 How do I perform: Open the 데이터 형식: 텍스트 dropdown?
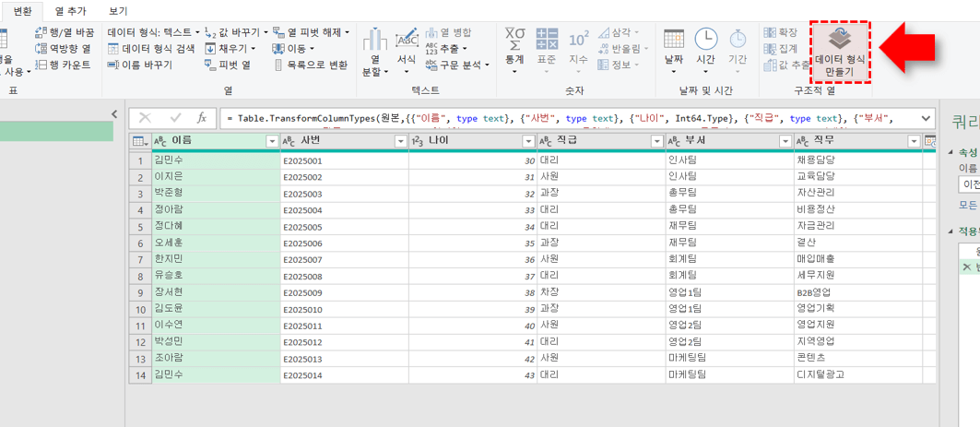(154, 32)
